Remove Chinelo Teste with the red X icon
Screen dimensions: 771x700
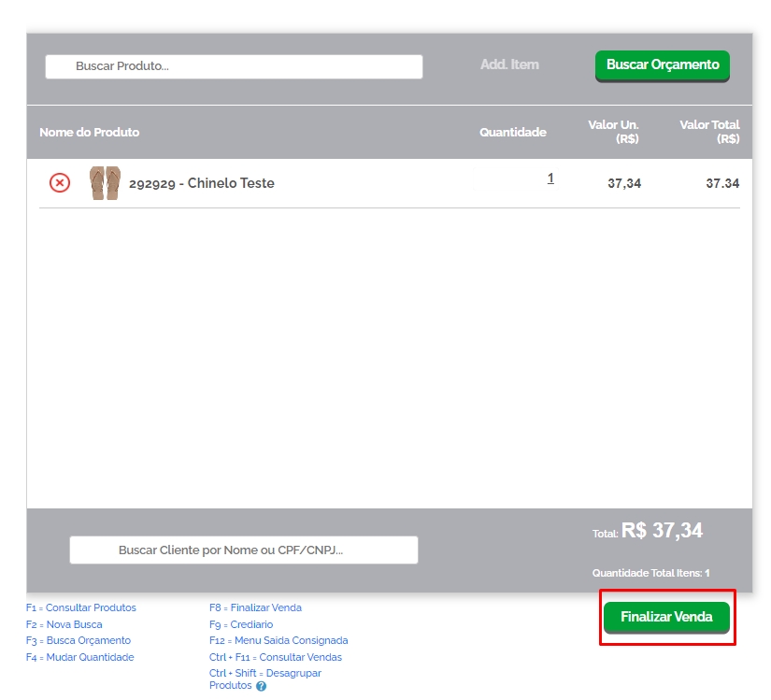(59, 183)
